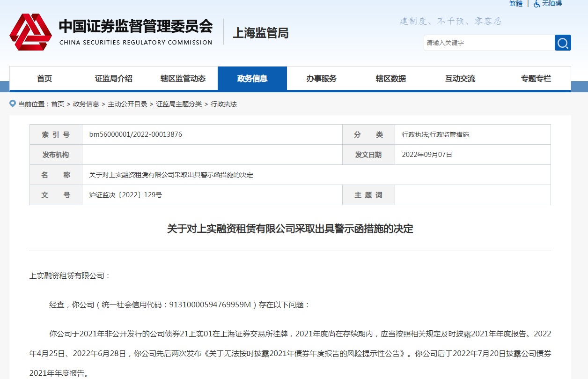Open 证监局主题分类 breadcrumb link
Viewport: 588px width, 379px height.
point(179,104)
